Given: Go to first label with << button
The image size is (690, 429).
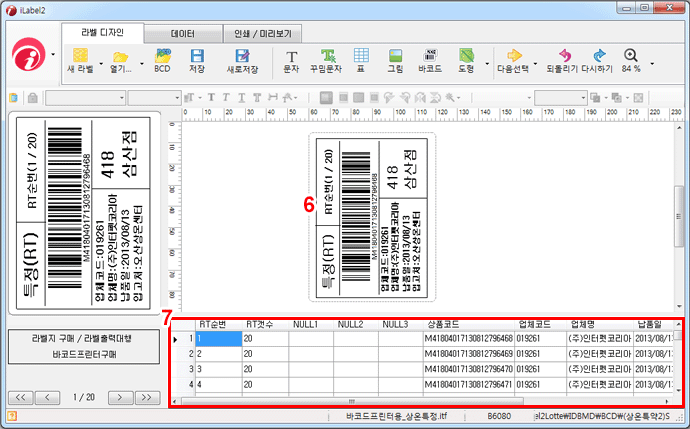Looking at the screenshot, I should coord(20,397).
